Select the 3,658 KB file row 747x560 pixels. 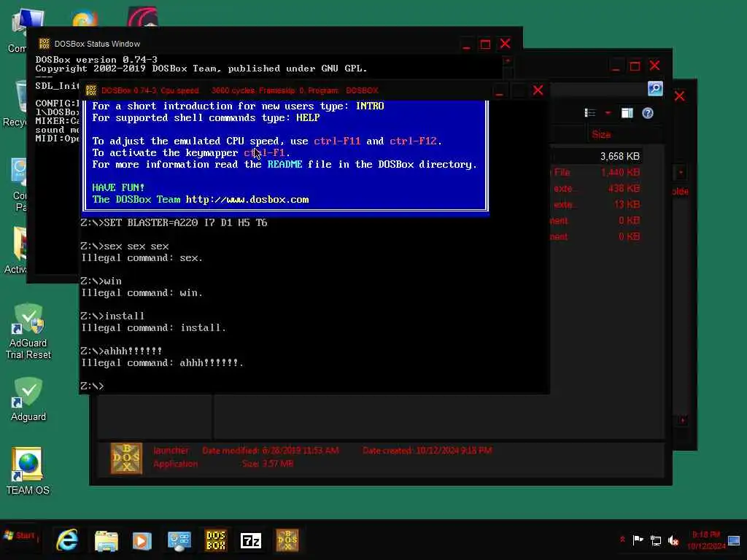pos(595,156)
